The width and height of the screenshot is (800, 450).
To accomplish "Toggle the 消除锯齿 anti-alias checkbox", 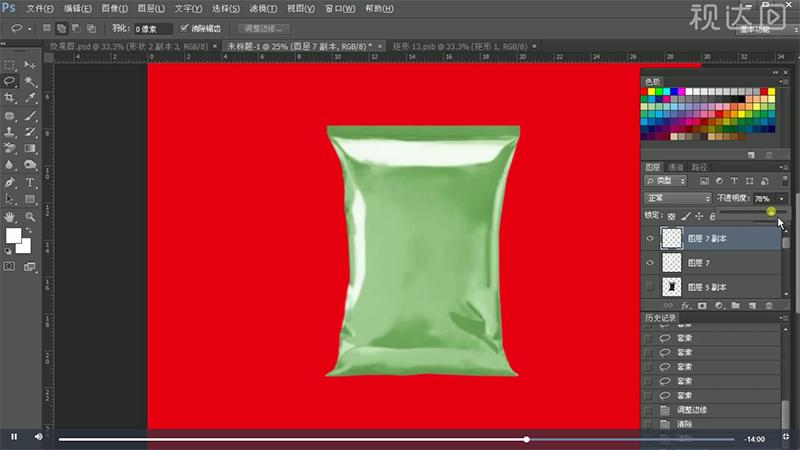I will [x=184, y=28].
